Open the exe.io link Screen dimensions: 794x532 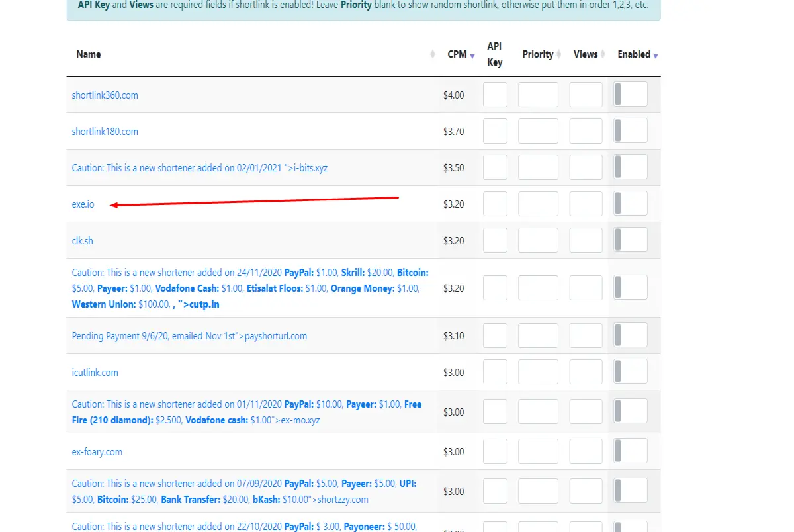pos(83,204)
